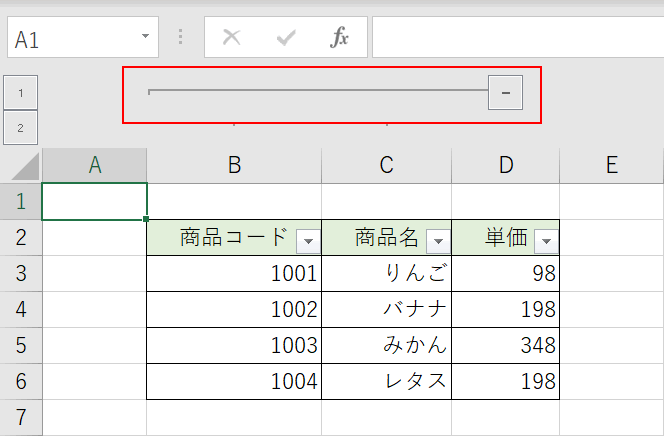Select cell containing 98
This screenshot has width=664, height=436.
tap(506, 273)
